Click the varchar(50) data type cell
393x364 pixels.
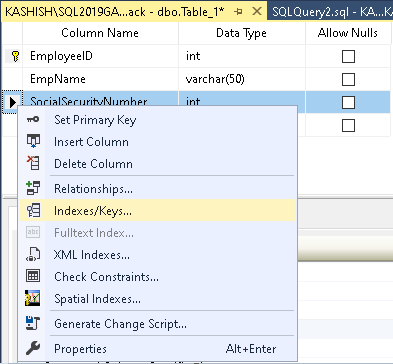pos(242,79)
